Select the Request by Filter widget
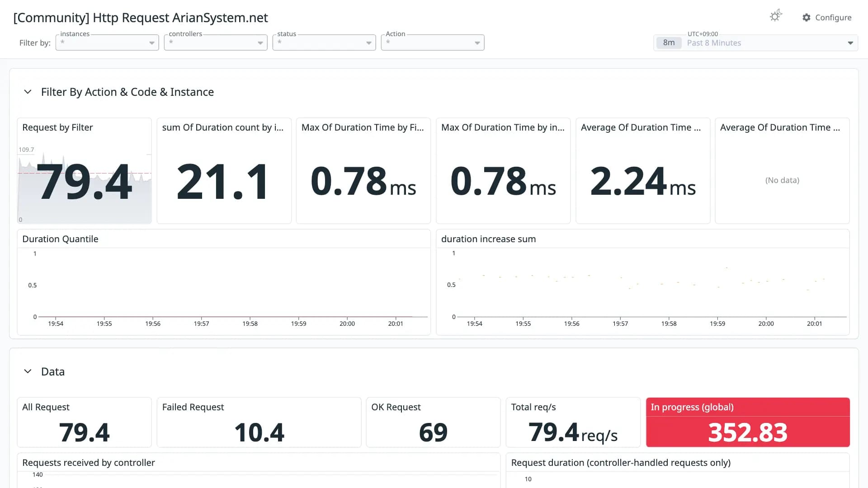 pos(85,171)
